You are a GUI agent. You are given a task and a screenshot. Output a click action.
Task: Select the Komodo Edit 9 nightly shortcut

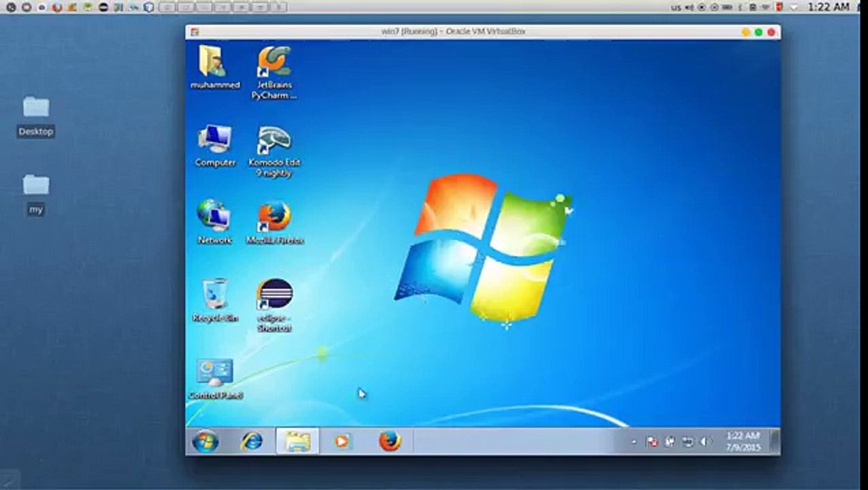[x=274, y=151]
